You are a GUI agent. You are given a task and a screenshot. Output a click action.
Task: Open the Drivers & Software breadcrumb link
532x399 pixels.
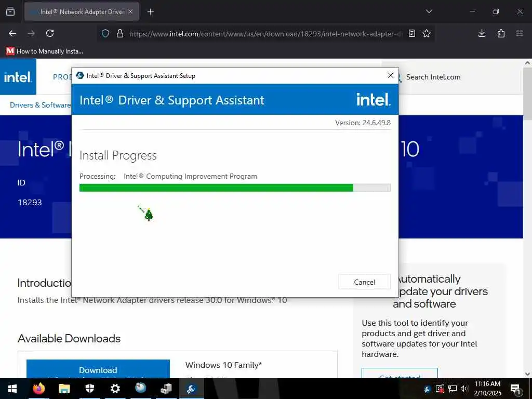pyautogui.click(x=40, y=105)
